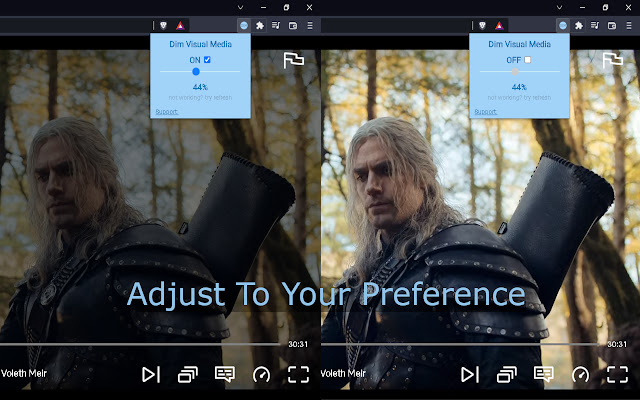Open Support link in left popup

[x=167, y=111]
